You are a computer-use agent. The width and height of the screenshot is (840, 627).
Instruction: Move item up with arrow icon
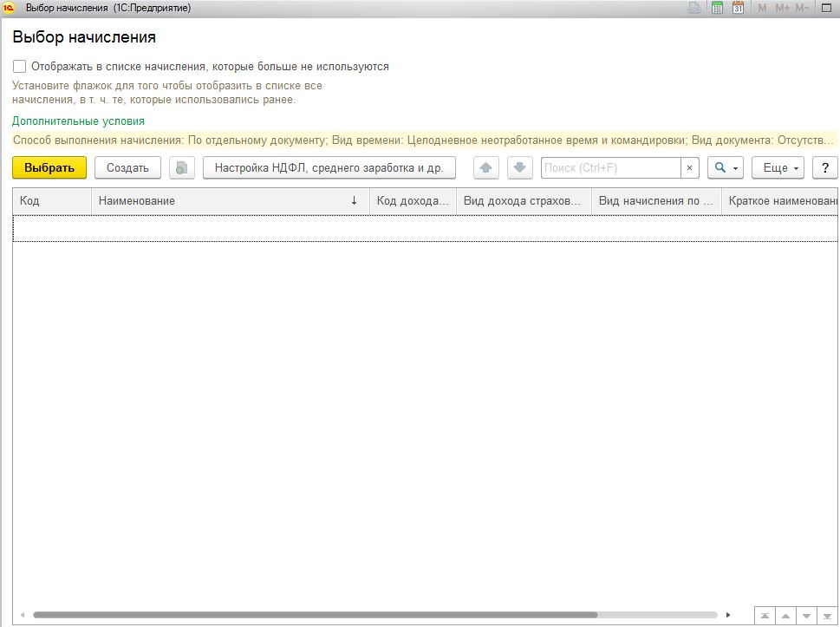(486, 167)
